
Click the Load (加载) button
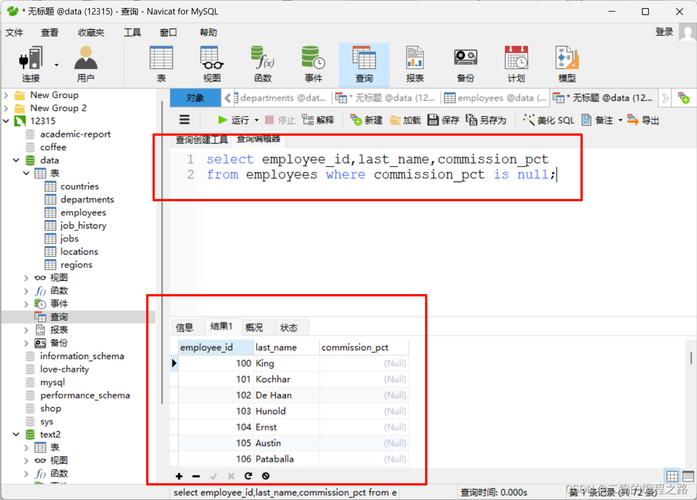[x=405, y=120]
